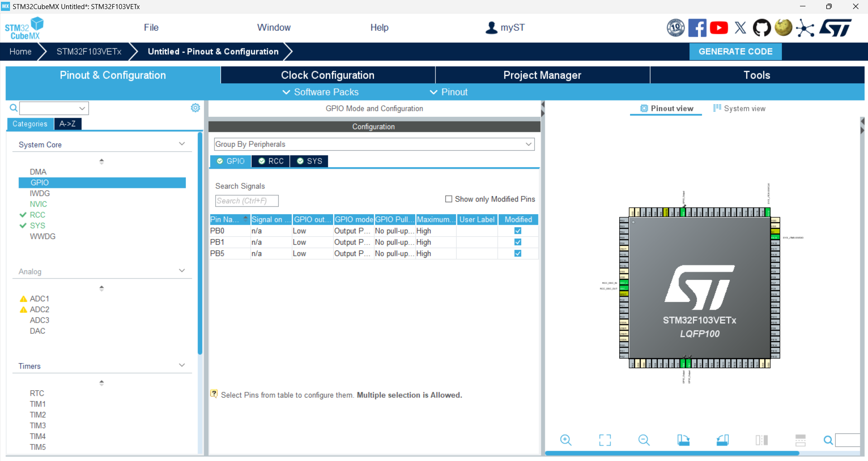Click the globe wiki icon
868x461 pixels.
click(783, 28)
